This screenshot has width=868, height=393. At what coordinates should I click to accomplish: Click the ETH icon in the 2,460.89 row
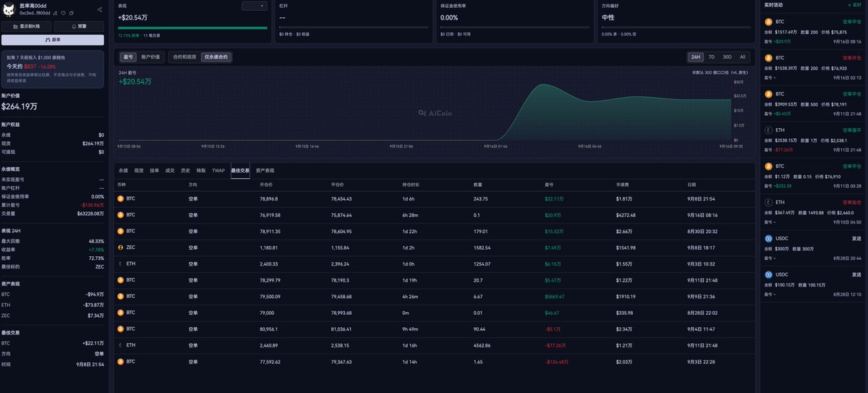[121, 345]
